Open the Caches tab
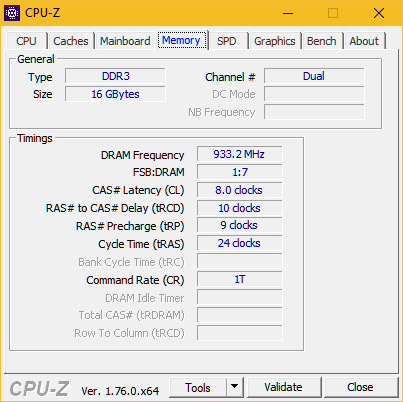This screenshot has height=402, width=403. pos(71,41)
